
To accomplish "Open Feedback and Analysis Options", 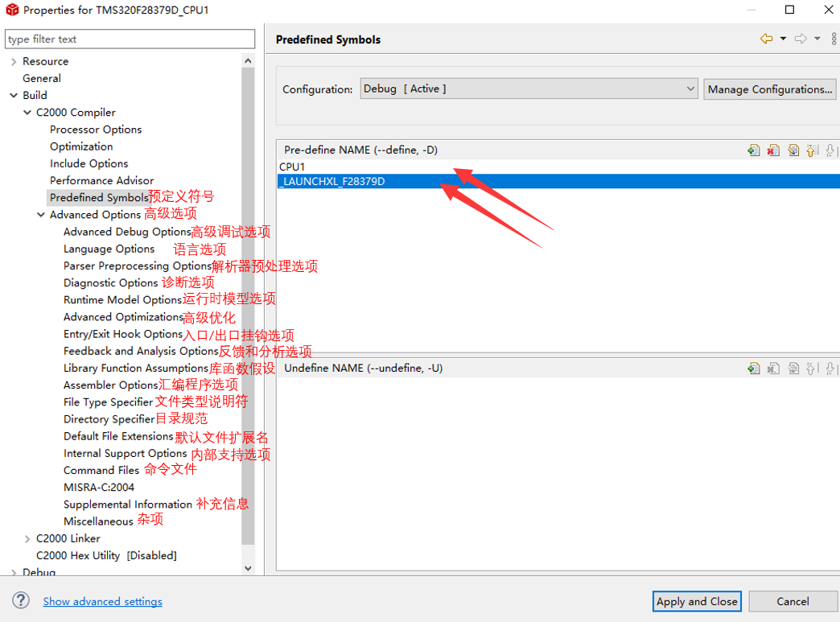I will (x=141, y=352).
